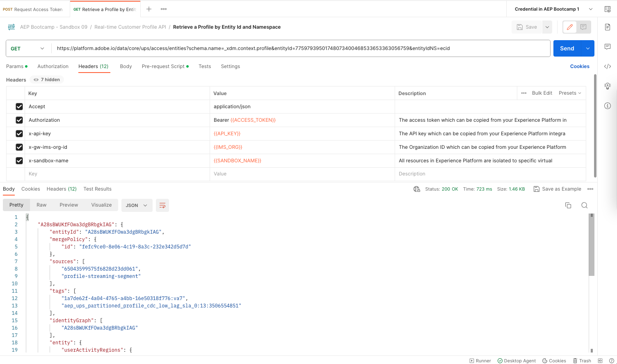Copy the response body with the copy icon

tap(568, 205)
